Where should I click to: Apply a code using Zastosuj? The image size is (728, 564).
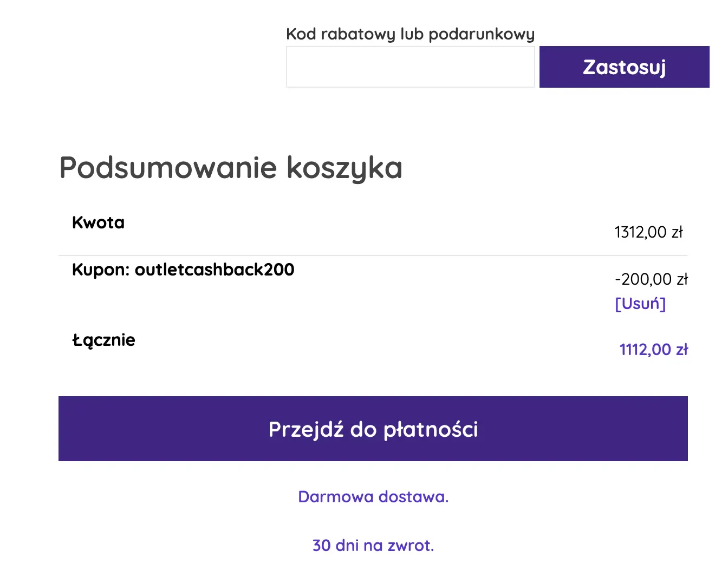coord(624,67)
